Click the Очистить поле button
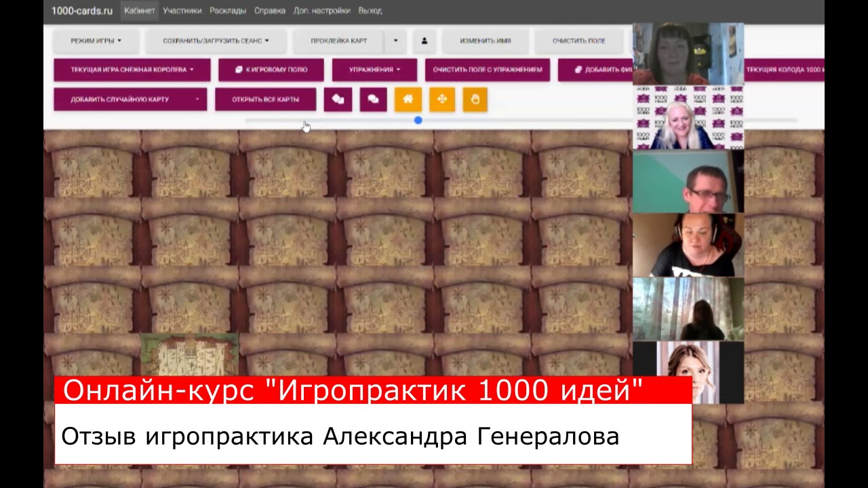This screenshot has height=488, width=868. 578,41
